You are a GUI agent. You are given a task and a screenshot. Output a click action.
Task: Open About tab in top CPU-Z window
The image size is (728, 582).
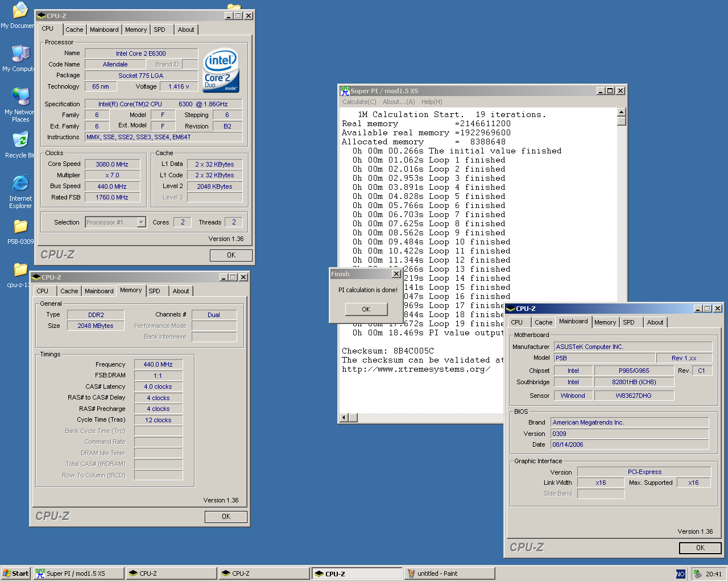point(186,30)
